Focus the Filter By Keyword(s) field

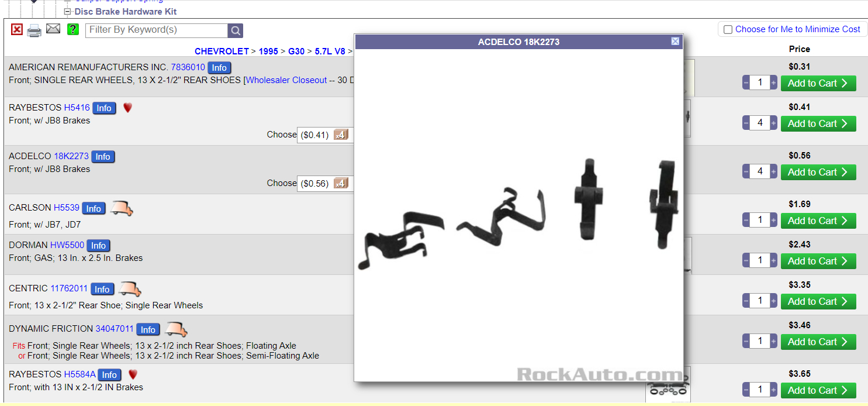coord(157,30)
